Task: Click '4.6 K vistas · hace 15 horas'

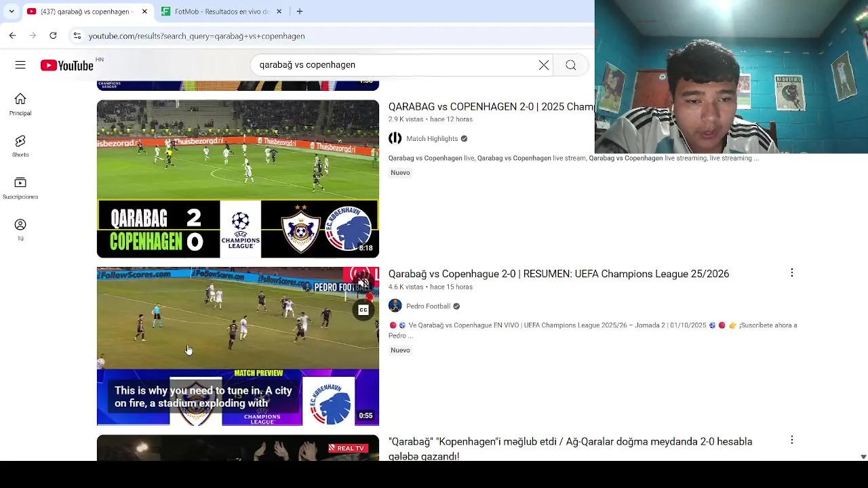Action: [x=431, y=287]
